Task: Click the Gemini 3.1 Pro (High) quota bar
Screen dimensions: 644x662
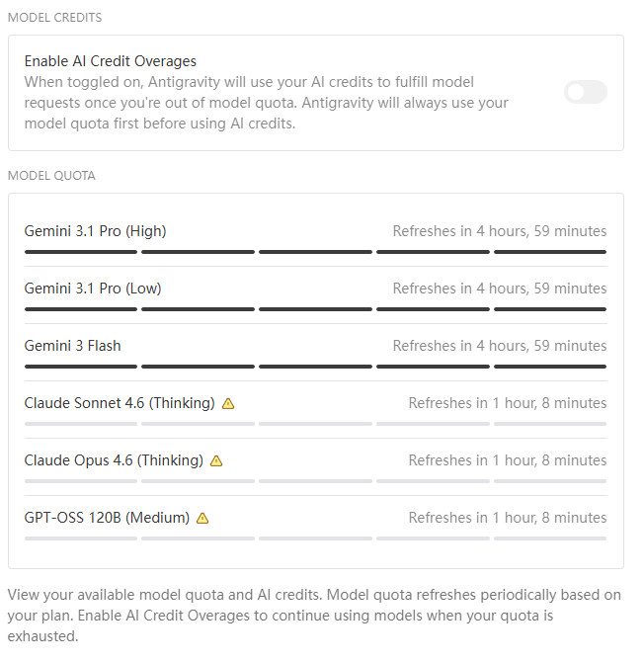Action: pos(316,252)
